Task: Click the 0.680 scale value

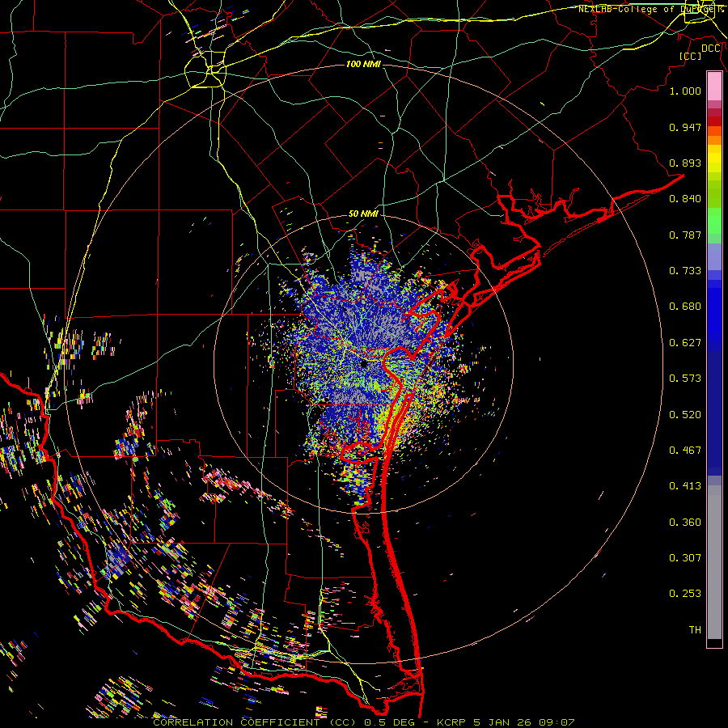Action: [x=685, y=307]
